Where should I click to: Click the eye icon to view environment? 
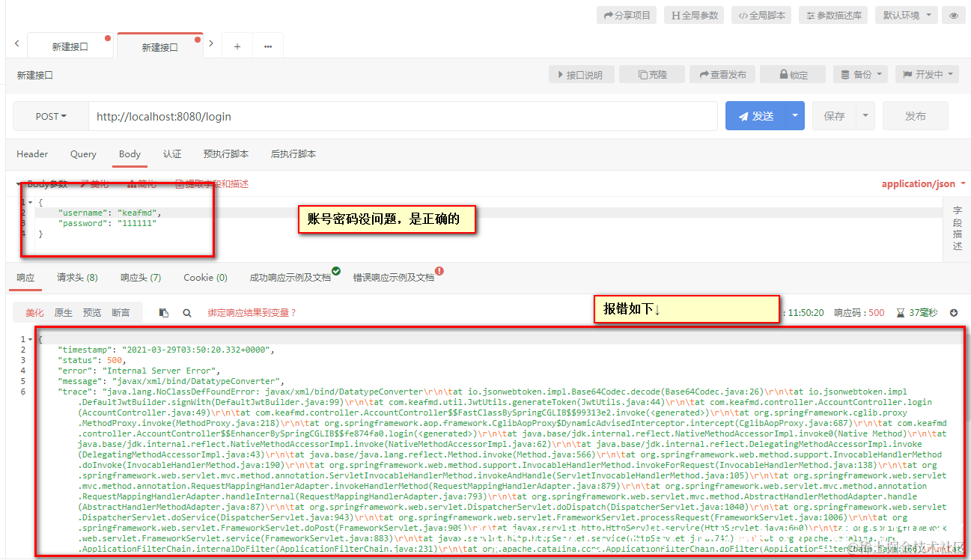953,15
